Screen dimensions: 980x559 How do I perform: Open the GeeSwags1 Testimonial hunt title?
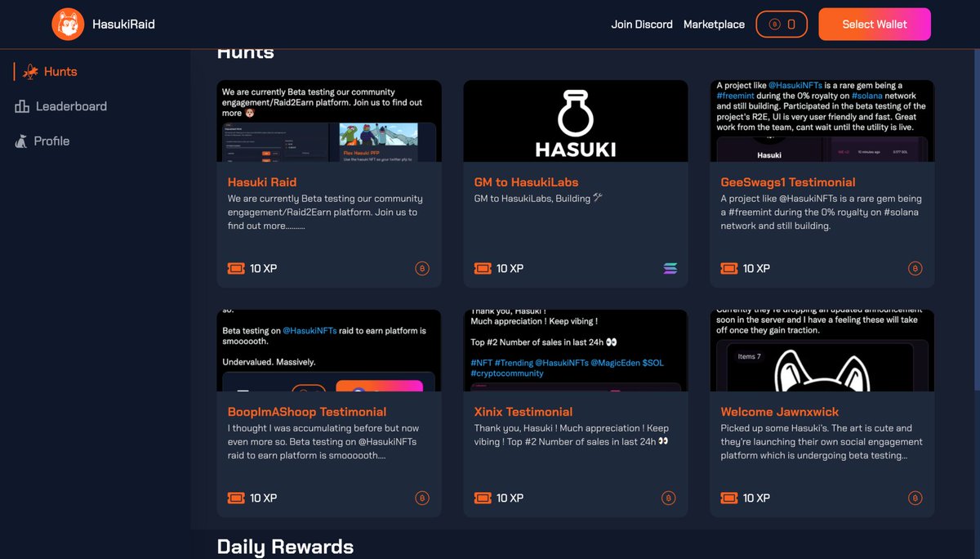pyautogui.click(x=788, y=182)
